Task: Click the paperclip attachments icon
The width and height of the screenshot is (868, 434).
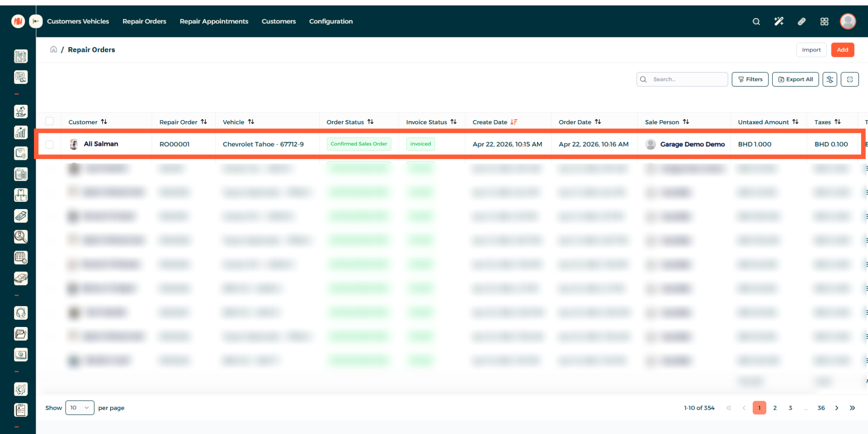Action: (802, 22)
